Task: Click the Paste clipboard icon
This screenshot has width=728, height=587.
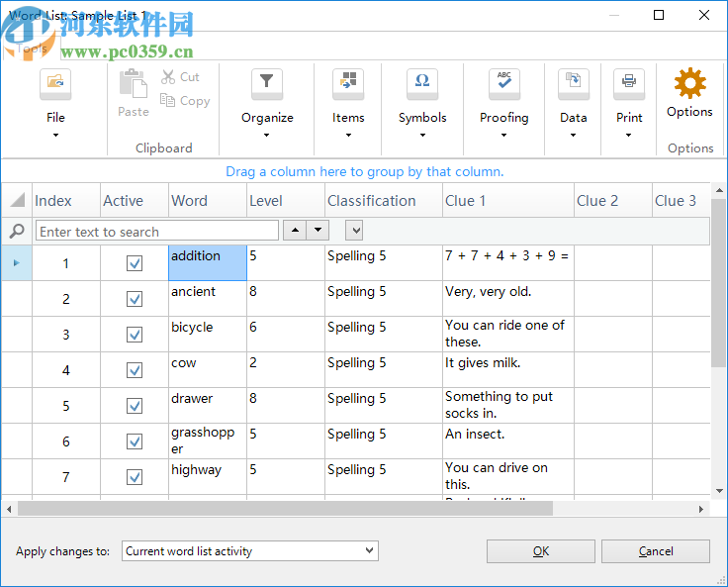Action: pyautogui.click(x=133, y=84)
